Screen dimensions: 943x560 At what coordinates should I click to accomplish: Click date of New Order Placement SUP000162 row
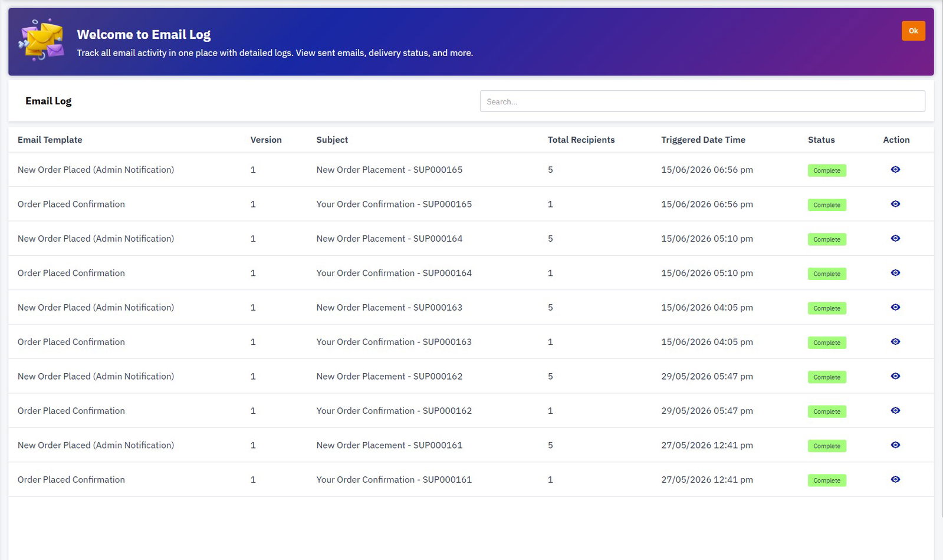point(707,377)
